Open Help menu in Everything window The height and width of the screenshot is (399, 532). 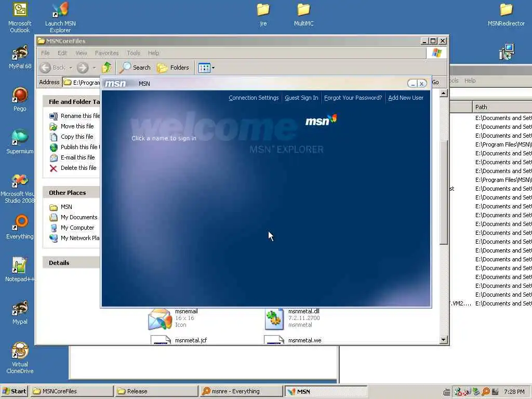[470, 81]
